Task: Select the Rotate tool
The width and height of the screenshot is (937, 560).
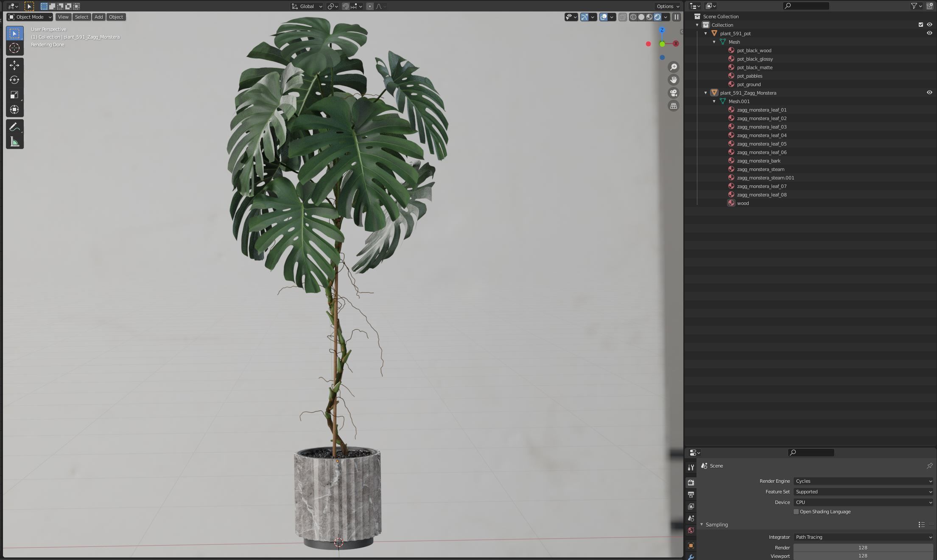Action: tap(14, 80)
